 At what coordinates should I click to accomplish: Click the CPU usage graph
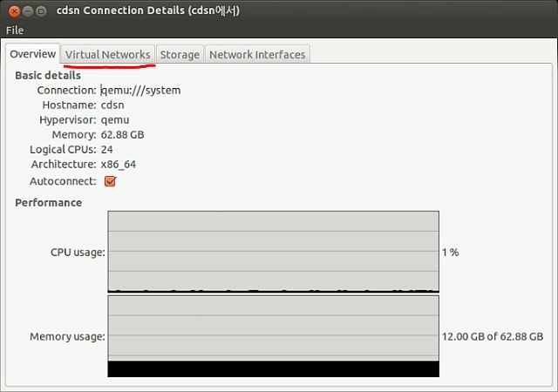pos(273,252)
